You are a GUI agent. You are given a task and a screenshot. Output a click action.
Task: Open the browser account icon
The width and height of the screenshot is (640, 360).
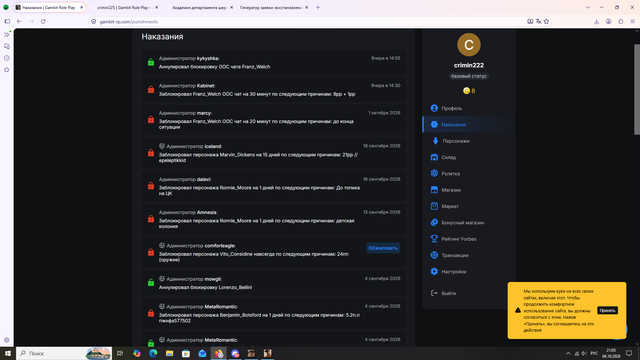(609, 22)
